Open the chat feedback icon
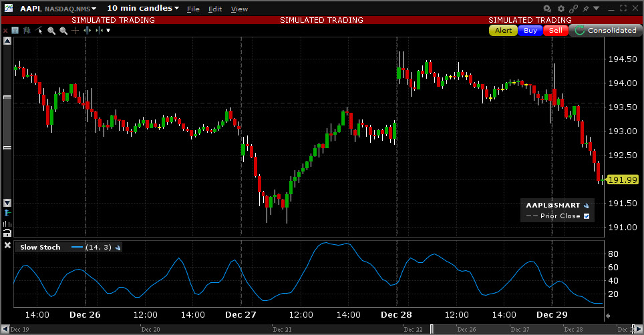This screenshot has height=335, width=644. (x=547, y=8)
